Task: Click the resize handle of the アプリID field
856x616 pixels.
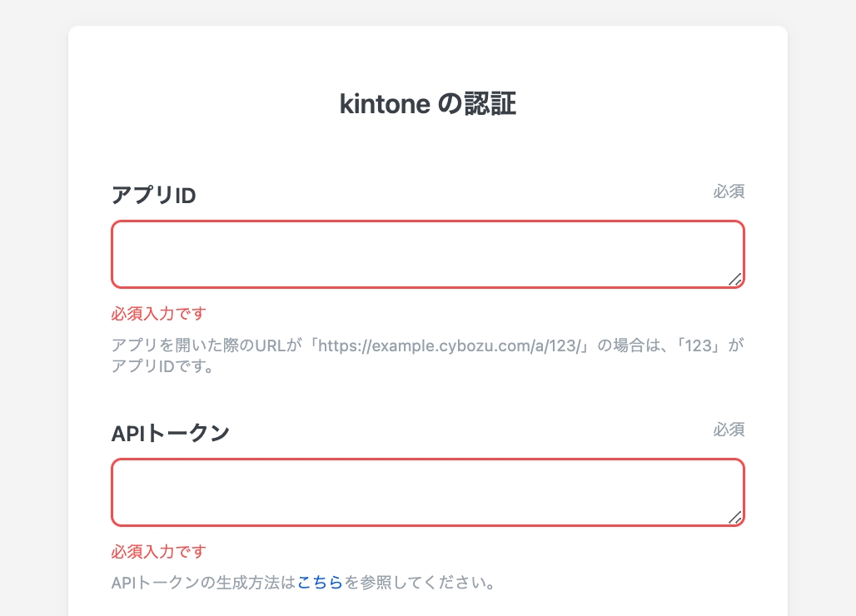Action: (x=735, y=280)
